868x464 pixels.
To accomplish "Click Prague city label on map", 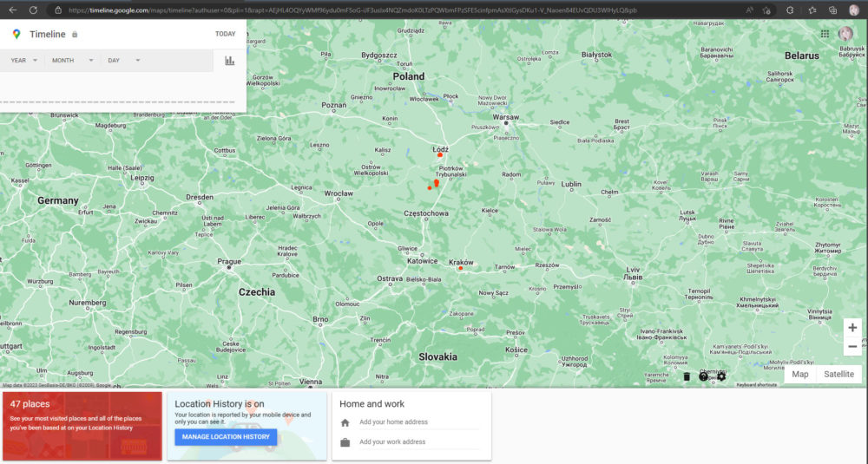I will pos(229,262).
